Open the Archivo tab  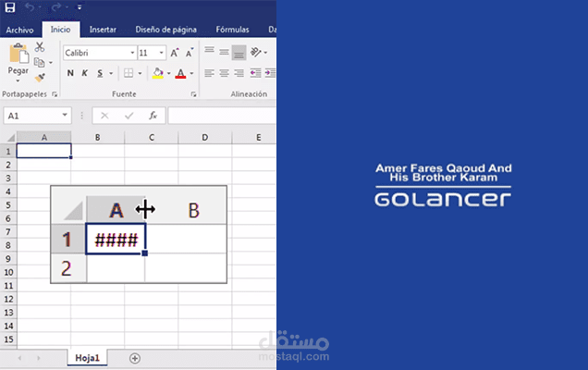point(19,30)
